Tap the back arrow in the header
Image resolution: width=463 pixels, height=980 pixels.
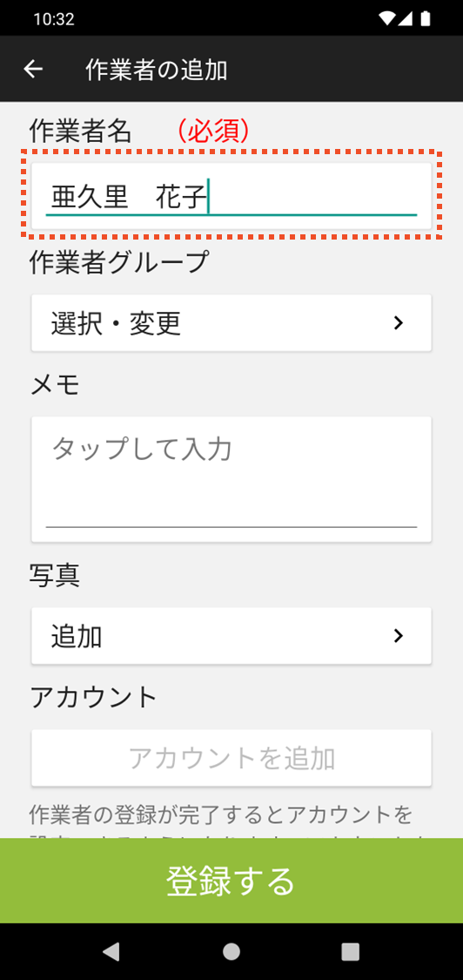coord(33,70)
